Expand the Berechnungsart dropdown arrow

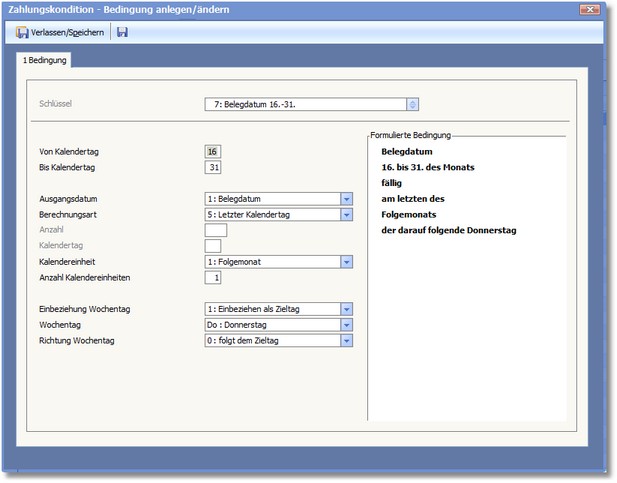(x=347, y=214)
